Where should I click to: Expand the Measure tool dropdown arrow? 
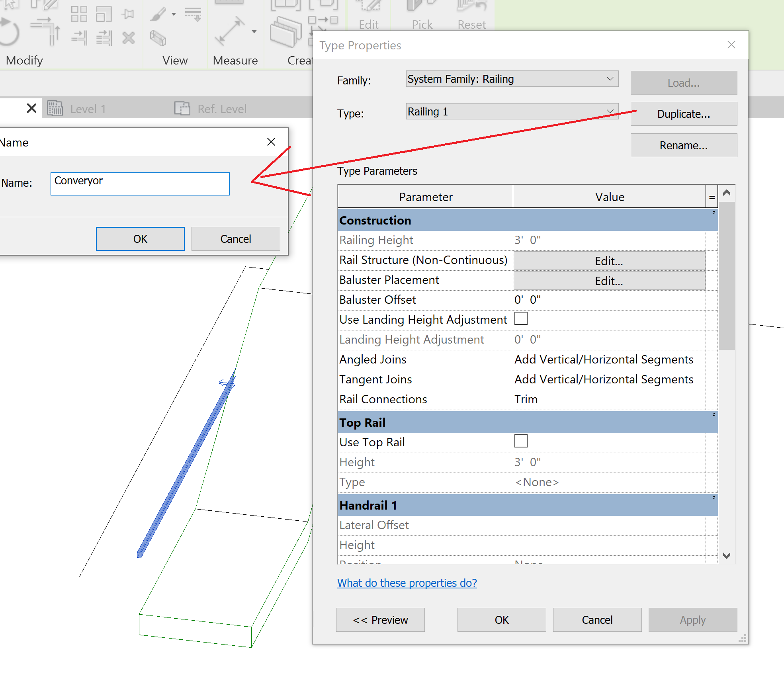tap(254, 32)
